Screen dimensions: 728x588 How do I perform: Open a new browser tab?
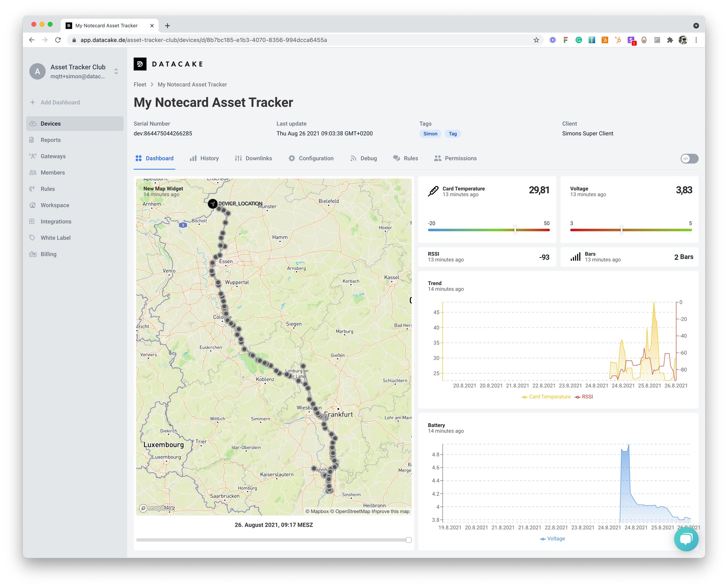(167, 25)
